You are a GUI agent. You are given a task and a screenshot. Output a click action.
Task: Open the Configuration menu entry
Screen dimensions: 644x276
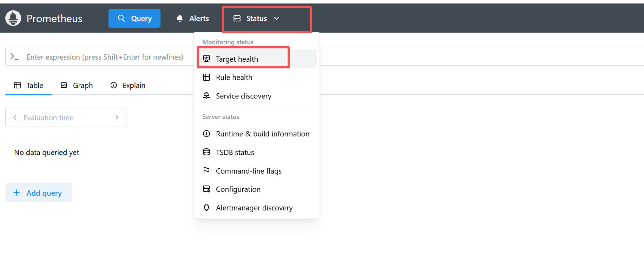pos(257,189)
